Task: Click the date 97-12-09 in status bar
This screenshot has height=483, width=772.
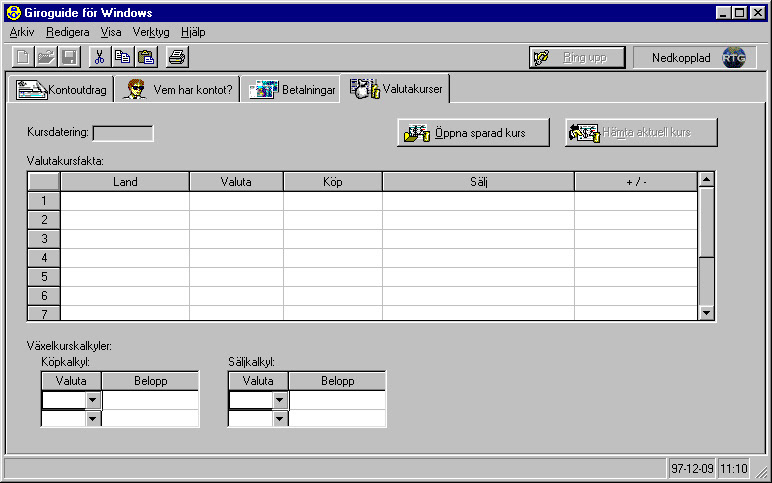Action: pos(692,468)
